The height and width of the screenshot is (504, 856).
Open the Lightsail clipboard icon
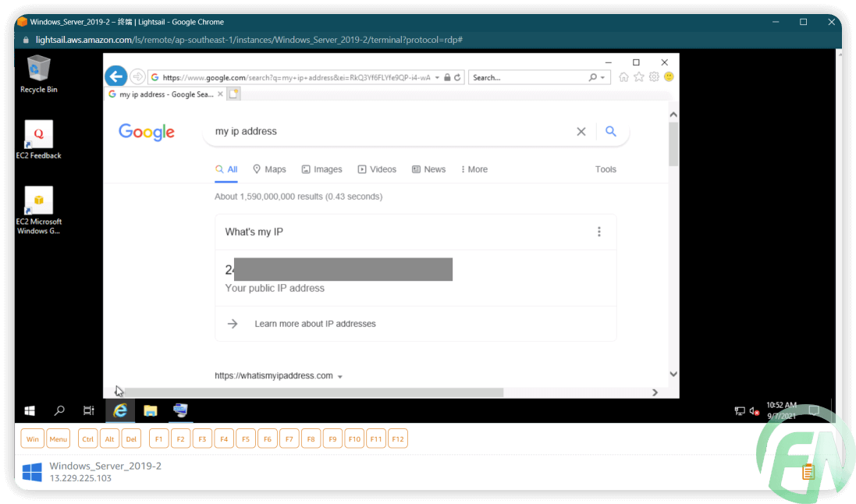coord(808,471)
